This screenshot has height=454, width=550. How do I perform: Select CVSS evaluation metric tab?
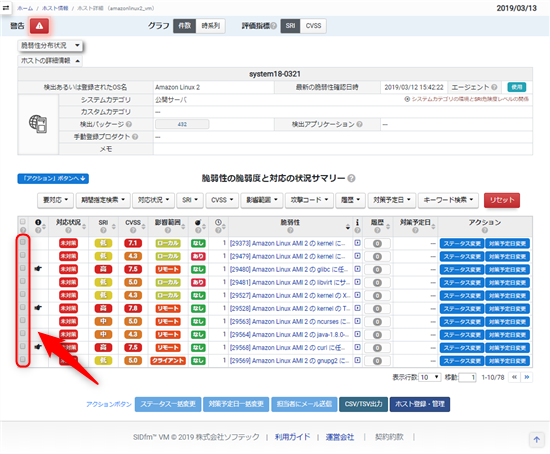coord(313,26)
